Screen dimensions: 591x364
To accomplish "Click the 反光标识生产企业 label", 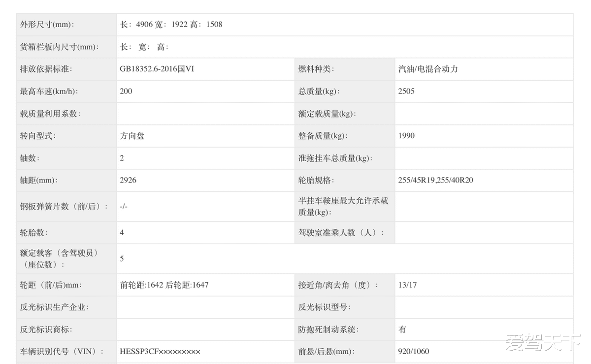I will pos(54,307).
